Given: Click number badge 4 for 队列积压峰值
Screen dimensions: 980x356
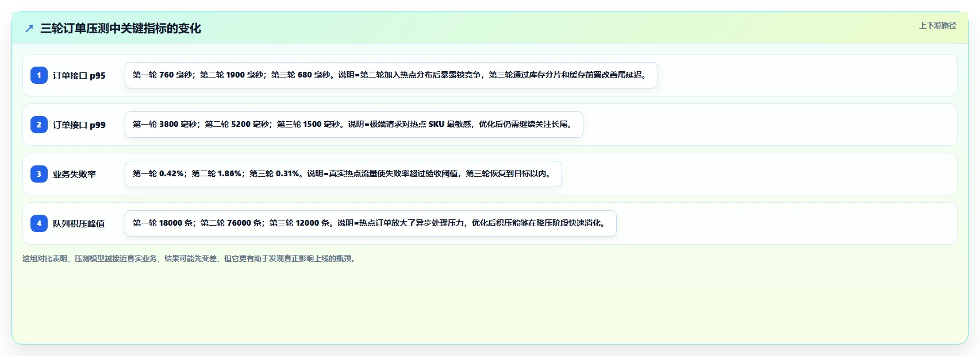Looking at the screenshot, I should [x=39, y=223].
